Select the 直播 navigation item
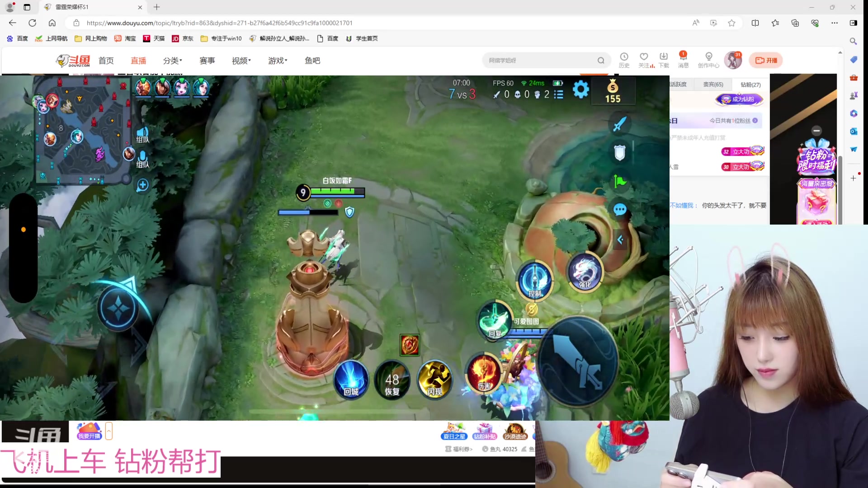 (138, 61)
